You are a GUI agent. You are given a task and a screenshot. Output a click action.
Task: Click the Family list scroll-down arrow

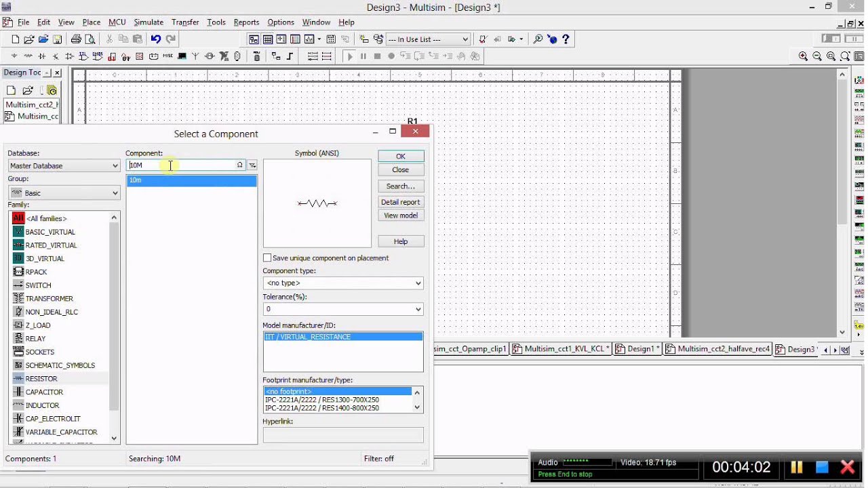pos(114,439)
